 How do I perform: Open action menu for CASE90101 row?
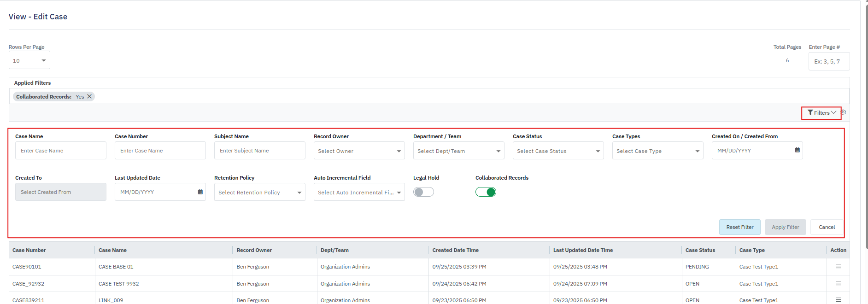point(838,266)
